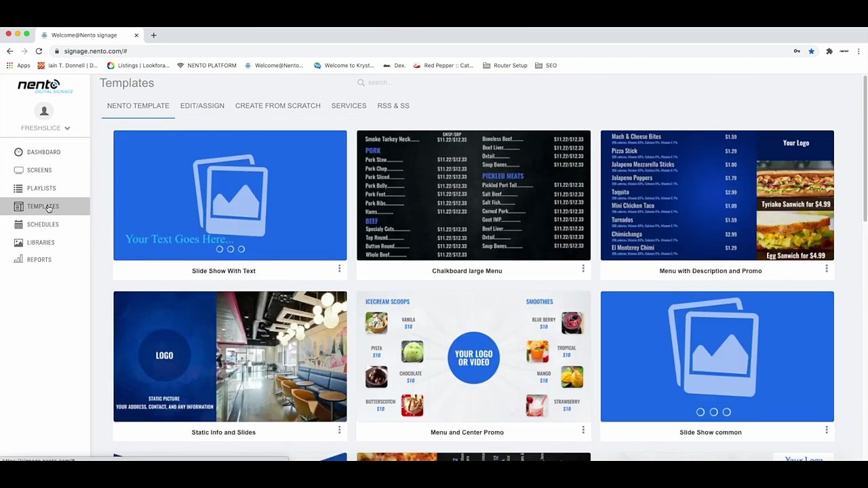This screenshot has width=868, height=488.
Task: Open the Apps grid in bookmarks bar
Action: [x=18, y=66]
